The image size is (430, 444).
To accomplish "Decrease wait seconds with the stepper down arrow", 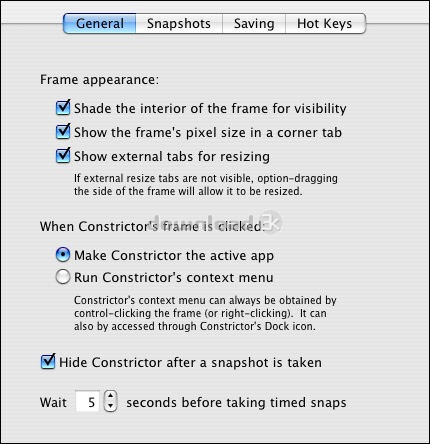I will click(110, 406).
